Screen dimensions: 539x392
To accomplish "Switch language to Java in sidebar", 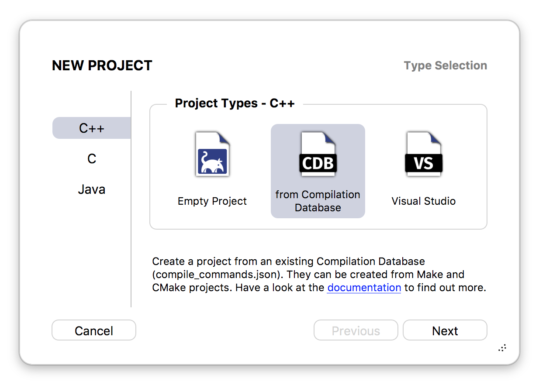I will (92, 189).
